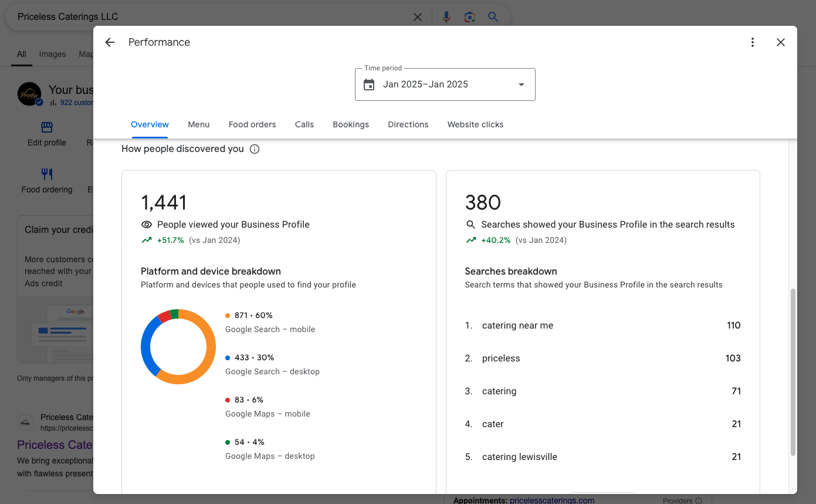Open Google Lens image search
The height and width of the screenshot is (504, 816).
point(469,17)
